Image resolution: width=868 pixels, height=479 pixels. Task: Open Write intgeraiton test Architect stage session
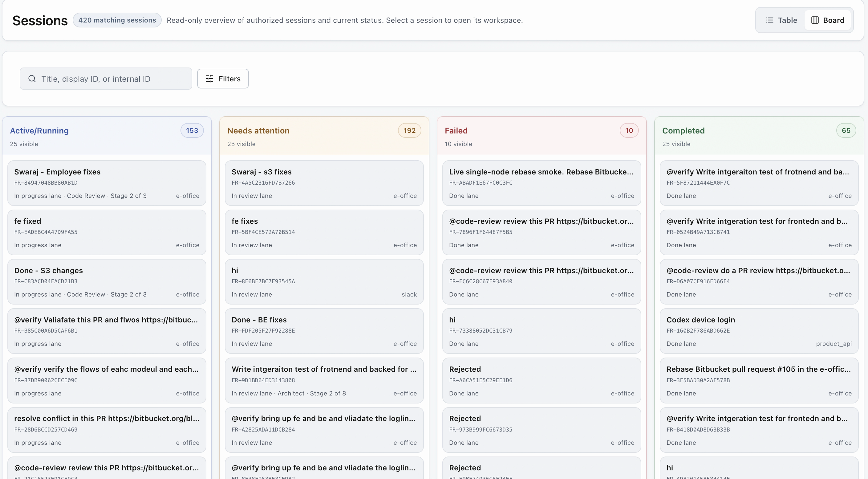tap(324, 381)
